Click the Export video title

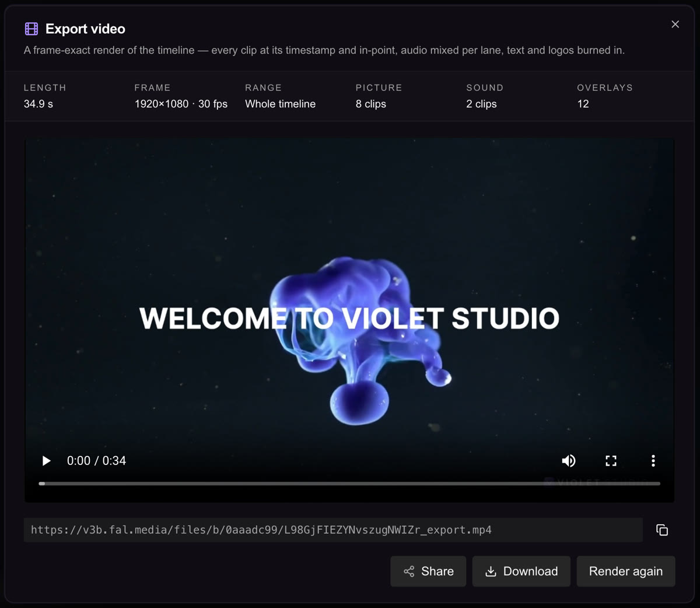point(85,29)
